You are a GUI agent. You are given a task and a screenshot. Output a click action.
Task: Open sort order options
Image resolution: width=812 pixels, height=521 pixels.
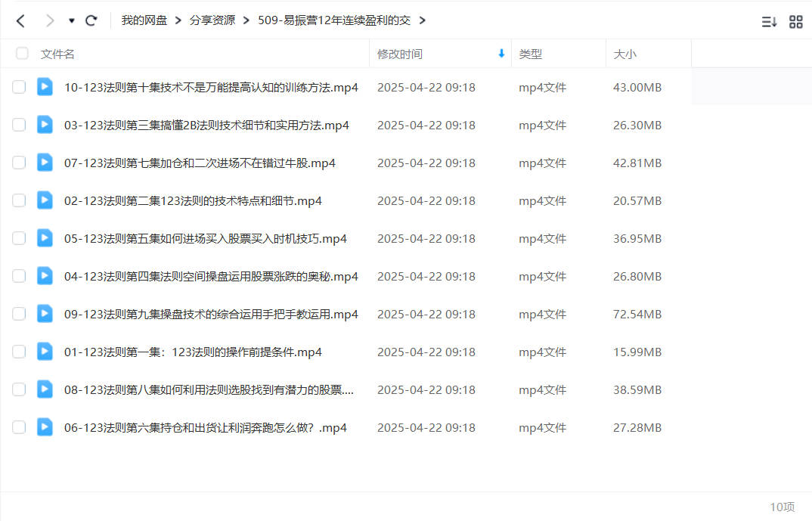(x=769, y=22)
